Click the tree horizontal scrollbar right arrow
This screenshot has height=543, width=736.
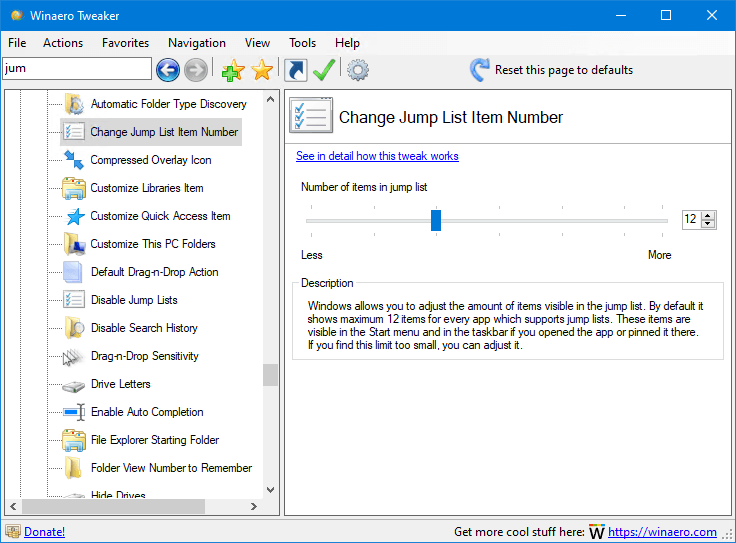pyautogui.click(x=253, y=506)
